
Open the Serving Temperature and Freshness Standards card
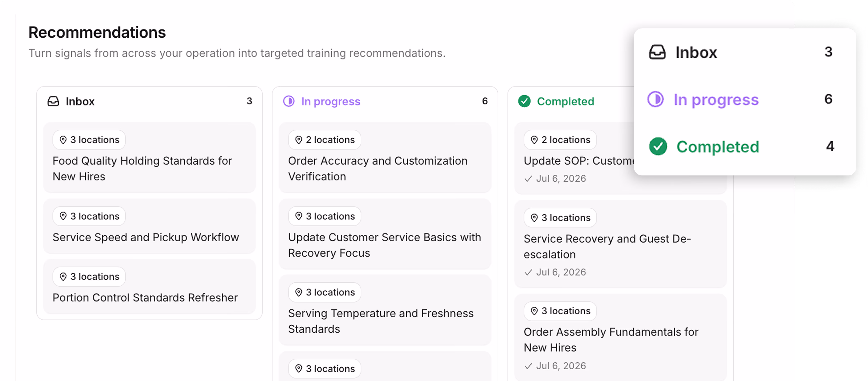(385, 310)
